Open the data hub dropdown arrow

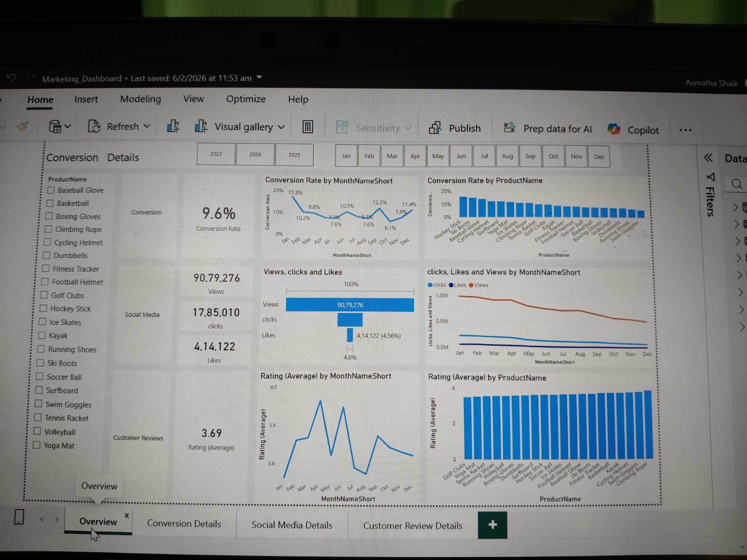tap(68, 127)
